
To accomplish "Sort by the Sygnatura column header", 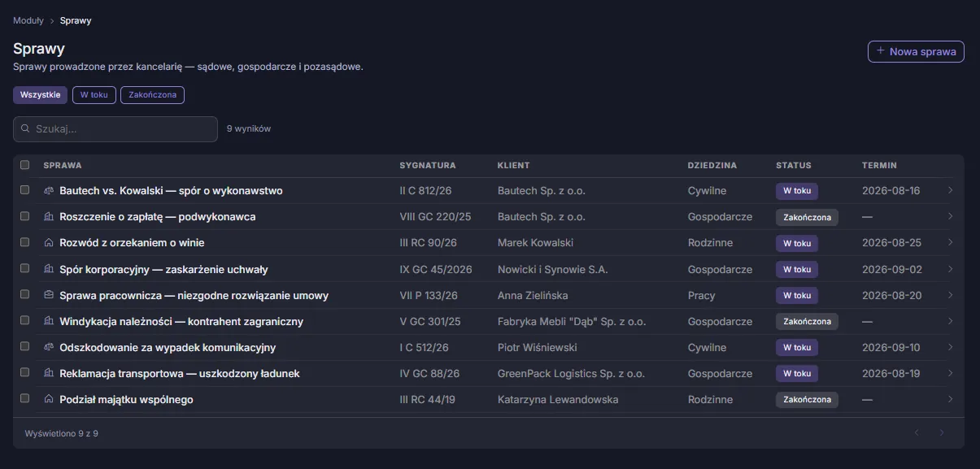I will (x=428, y=165).
